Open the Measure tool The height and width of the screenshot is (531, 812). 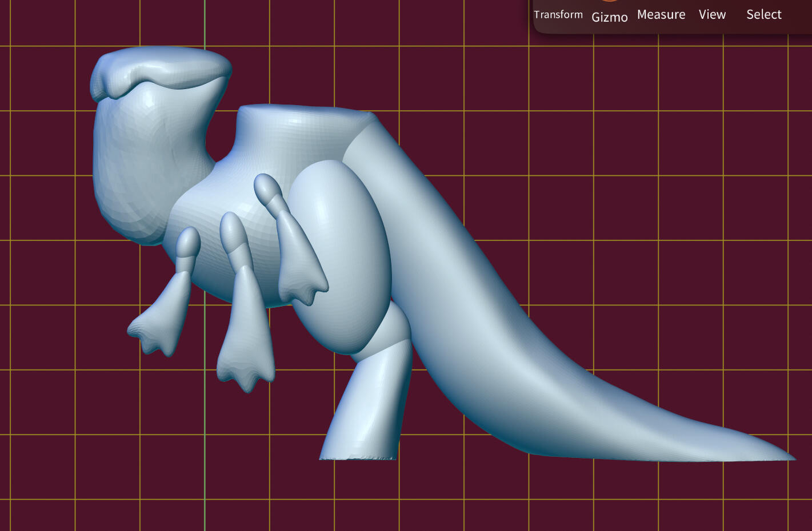click(661, 15)
